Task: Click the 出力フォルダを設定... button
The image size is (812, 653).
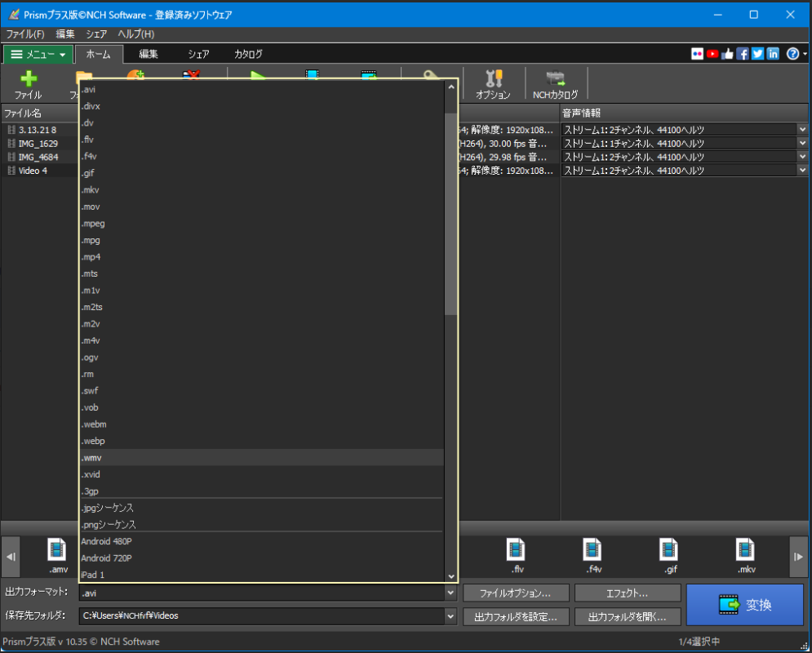Action: click(516, 617)
